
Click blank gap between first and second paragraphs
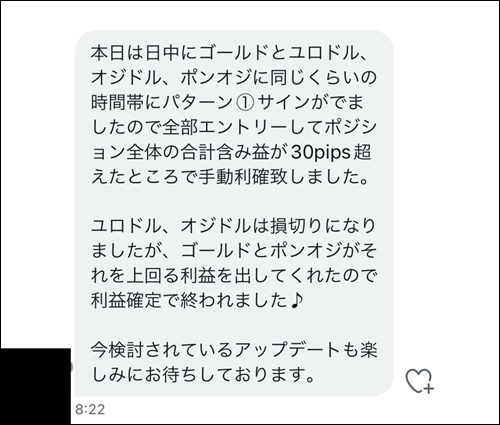click(234, 202)
